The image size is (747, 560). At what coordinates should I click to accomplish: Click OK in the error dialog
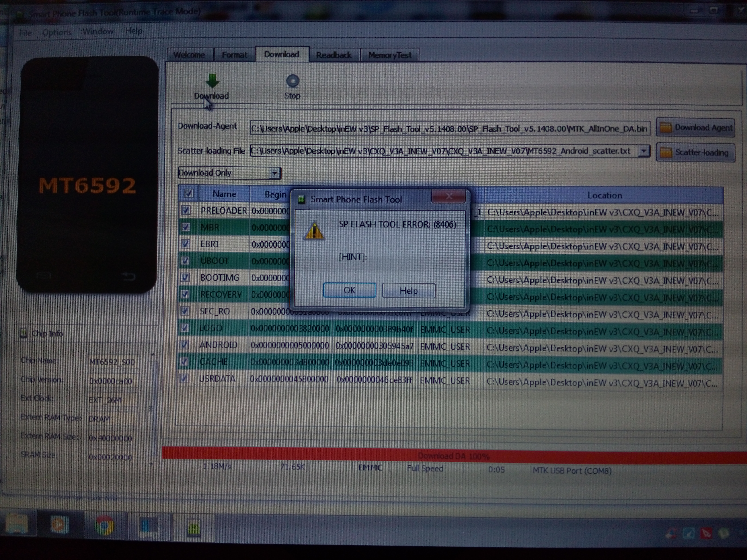click(350, 290)
